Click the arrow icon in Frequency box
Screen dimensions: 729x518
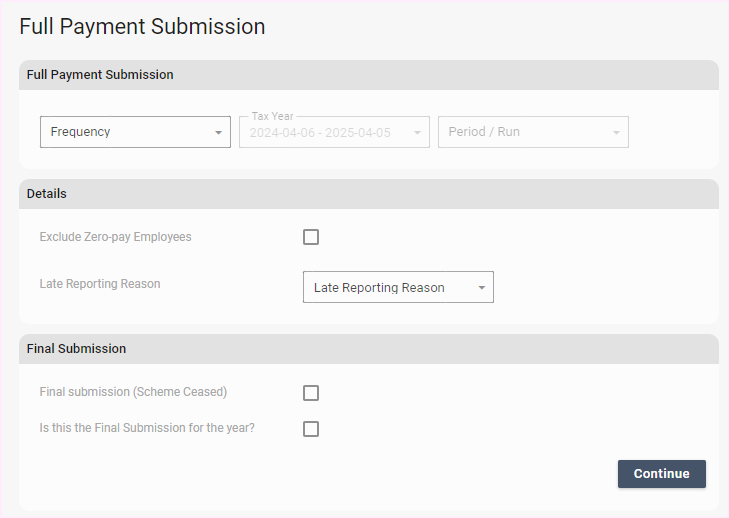pyautogui.click(x=218, y=132)
